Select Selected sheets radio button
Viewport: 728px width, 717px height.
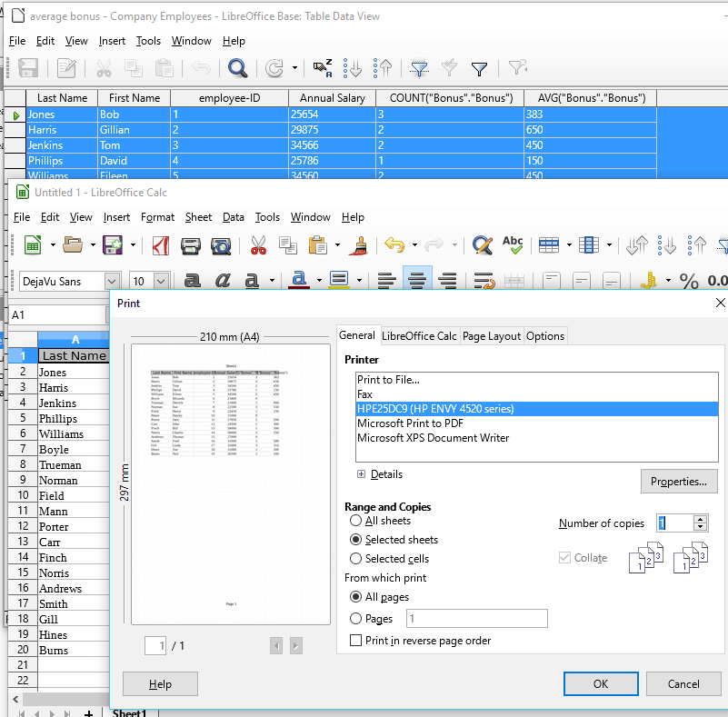pos(355,539)
